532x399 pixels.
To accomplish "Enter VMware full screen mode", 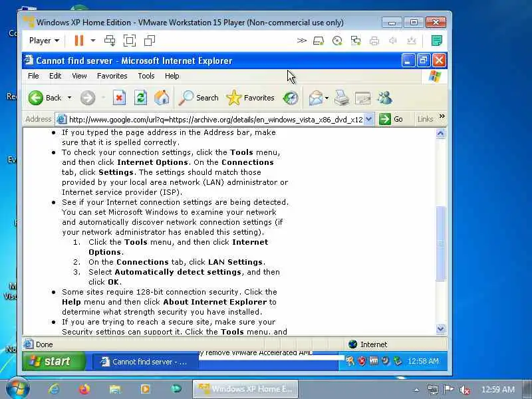I will click(130, 41).
